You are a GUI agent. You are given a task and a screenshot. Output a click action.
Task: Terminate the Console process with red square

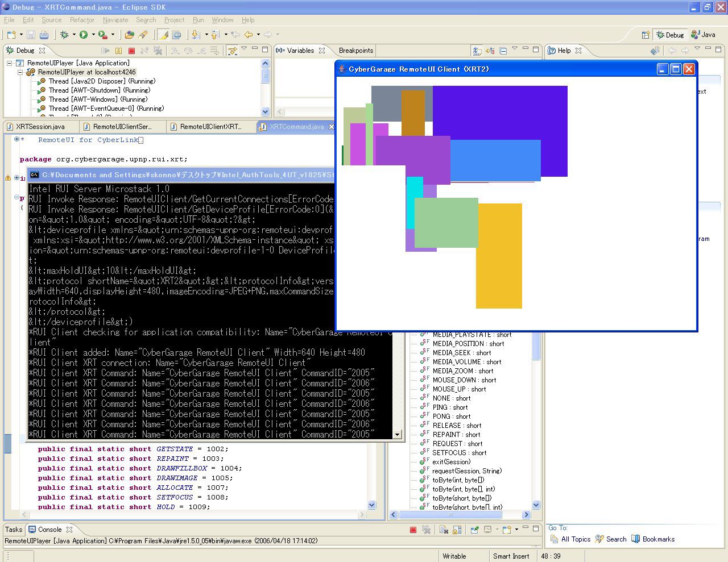(x=413, y=530)
